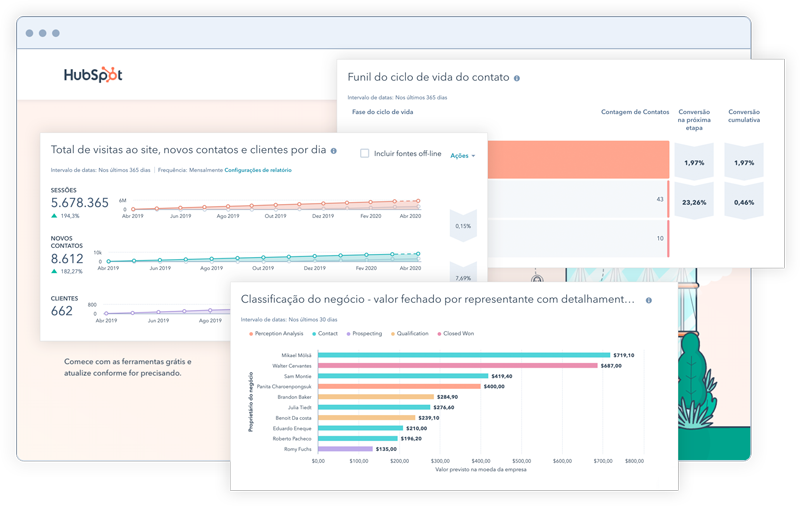800x506 pixels.
Task: Select Mikael Mölsä bar at $719,10
Action: [x=464, y=355]
